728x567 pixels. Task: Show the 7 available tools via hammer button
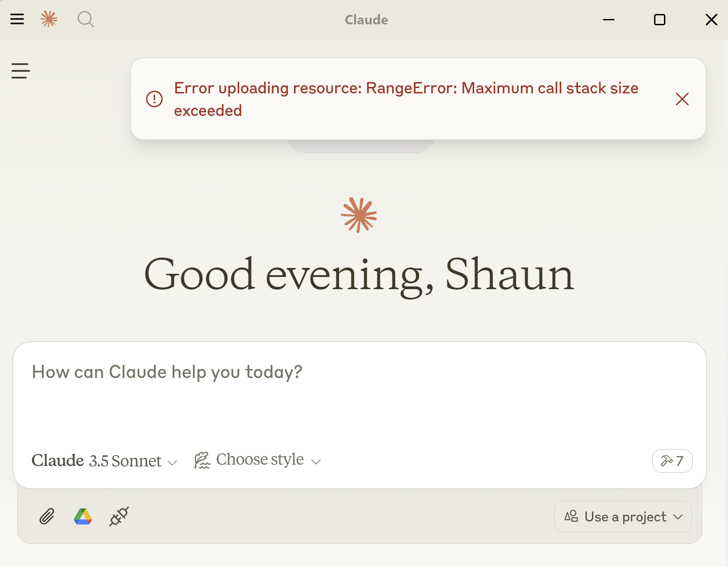[x=672, y=461]
